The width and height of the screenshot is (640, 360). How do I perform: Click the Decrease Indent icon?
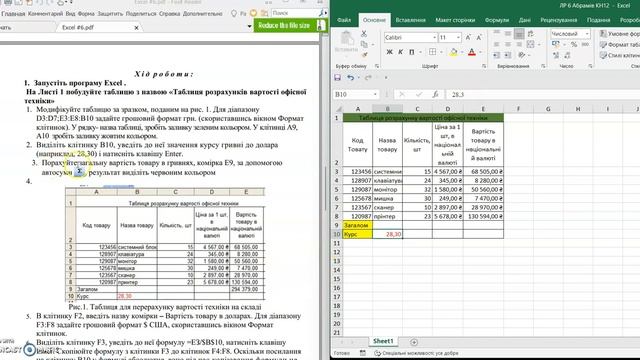tap(497, 55)
